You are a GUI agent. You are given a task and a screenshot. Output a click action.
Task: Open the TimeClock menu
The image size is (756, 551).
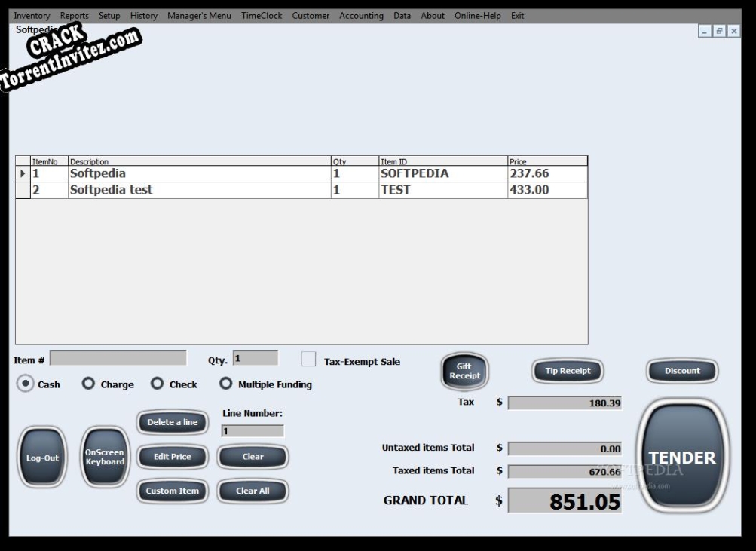pos(262,15)
